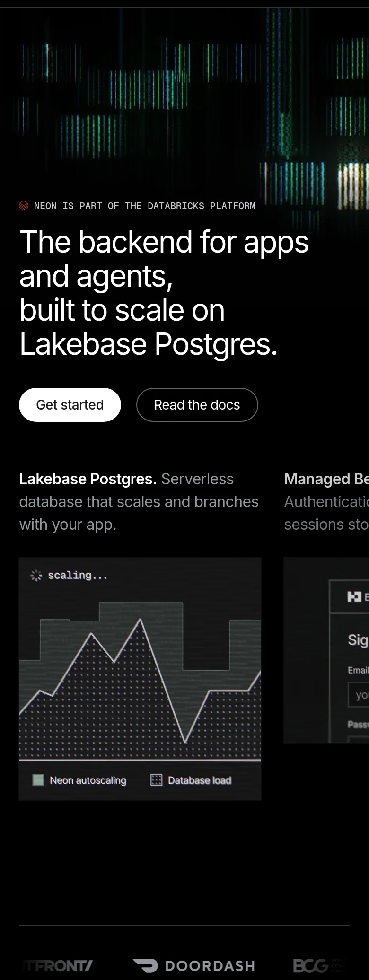Viewport: 369px width, 980px height.
Task: Click the Database load dotted legend icon
Action: click(156, 780)
